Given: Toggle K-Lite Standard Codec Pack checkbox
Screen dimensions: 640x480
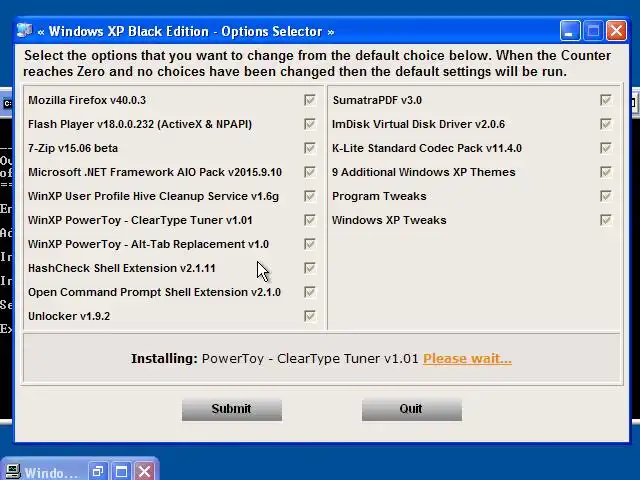Looking at the screenshot, I should pos(606,148).
